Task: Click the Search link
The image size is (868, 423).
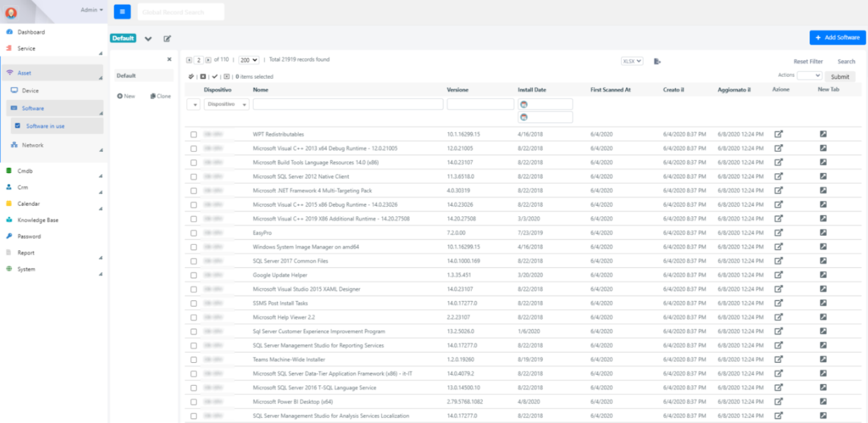Action: pos(847,61)
